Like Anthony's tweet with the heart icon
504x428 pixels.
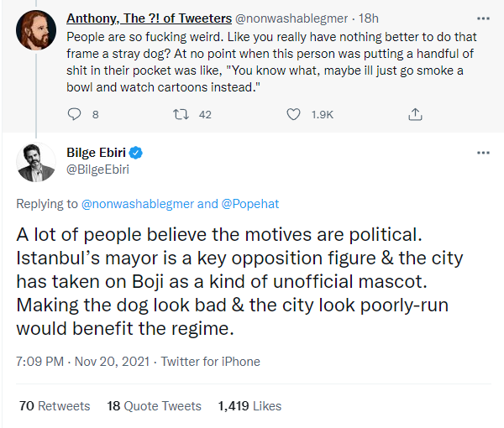(293, 114)
